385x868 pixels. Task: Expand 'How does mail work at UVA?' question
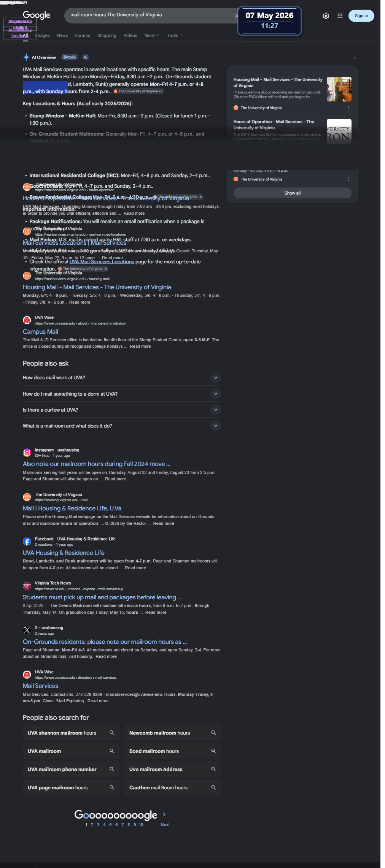122,377
